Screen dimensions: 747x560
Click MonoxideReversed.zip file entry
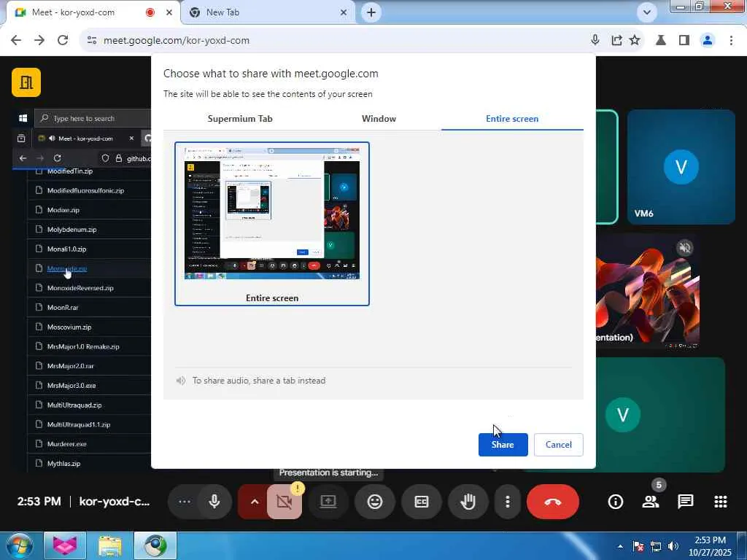tap(80, 288)
